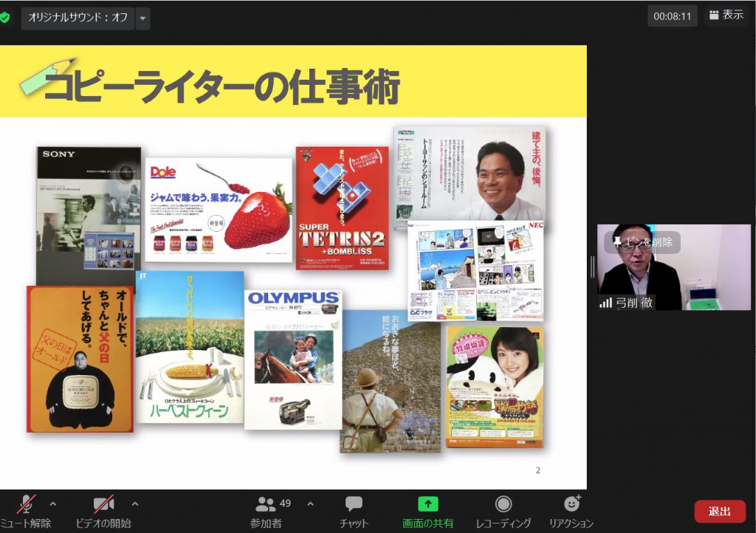Click the pyramid explorer advertisement

[390, 382]
